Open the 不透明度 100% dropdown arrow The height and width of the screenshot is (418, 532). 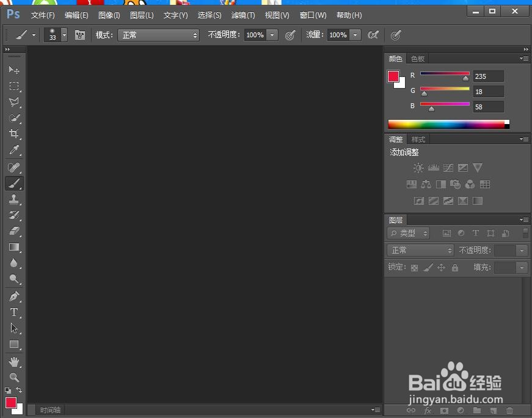[272, 35]
